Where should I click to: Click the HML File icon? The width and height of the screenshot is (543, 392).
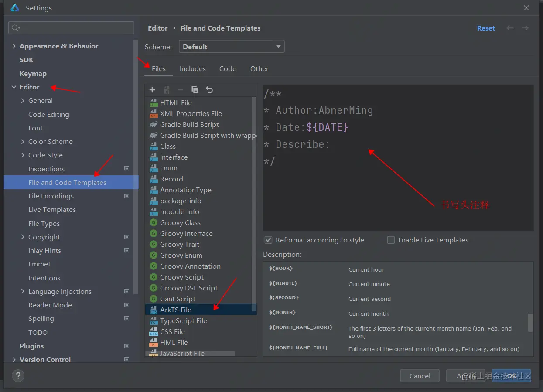point(154,343)
